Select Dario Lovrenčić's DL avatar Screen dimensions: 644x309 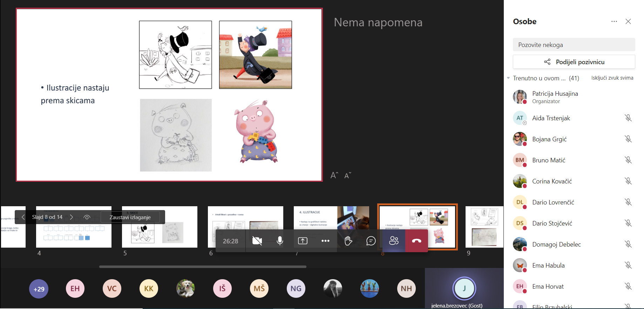(x=520, y=202)
